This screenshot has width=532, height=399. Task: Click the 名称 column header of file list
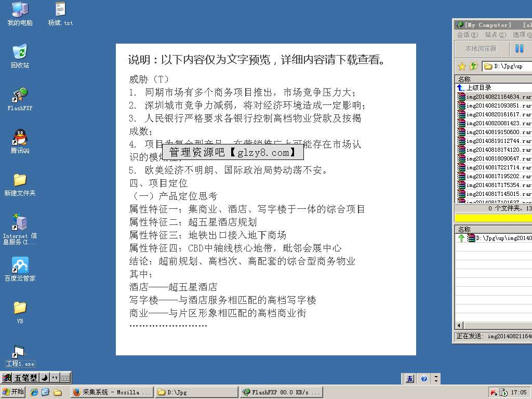tap(494, 79)
